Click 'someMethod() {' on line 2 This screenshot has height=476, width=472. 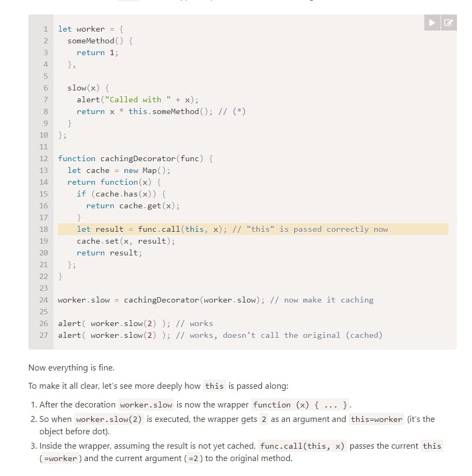(100, 41)
